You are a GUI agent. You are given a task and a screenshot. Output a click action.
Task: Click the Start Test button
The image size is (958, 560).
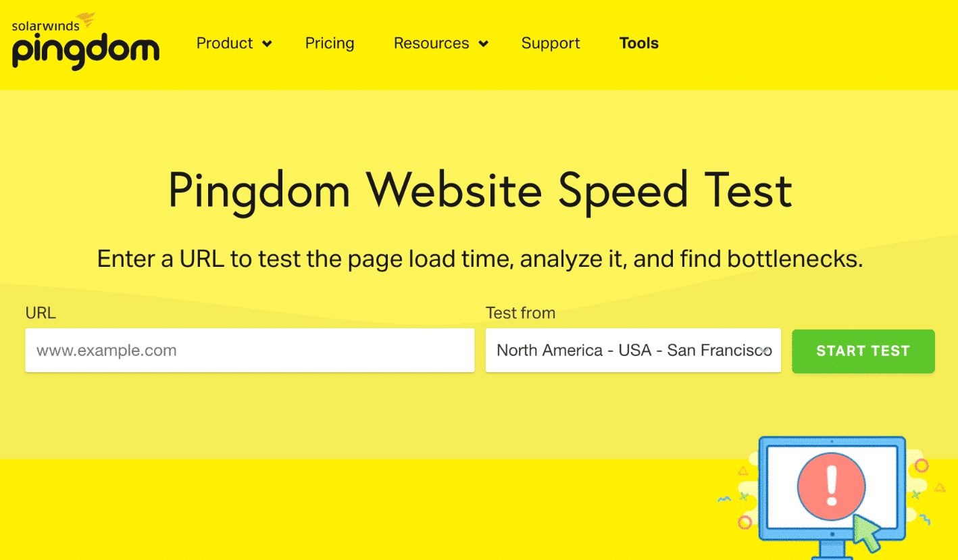tap(863, 351)
